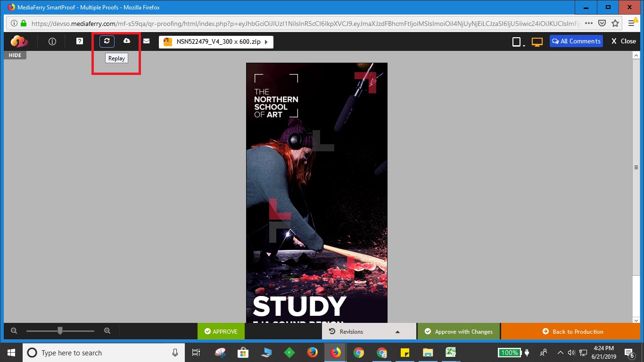Open File Explorer from taskbar
644x362 pixels.
coord(428,353)
